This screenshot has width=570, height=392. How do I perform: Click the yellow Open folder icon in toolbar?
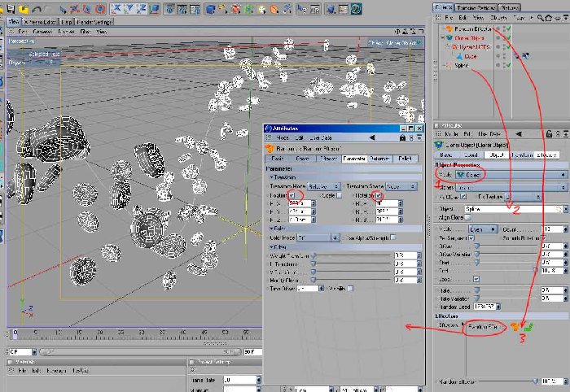tap(24, 8)
